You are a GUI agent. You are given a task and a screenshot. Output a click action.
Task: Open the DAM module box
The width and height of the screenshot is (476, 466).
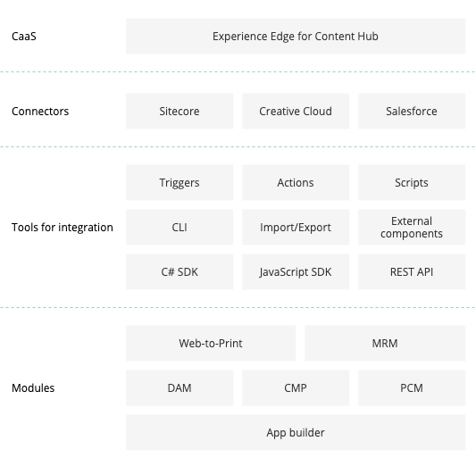[180, 387]
